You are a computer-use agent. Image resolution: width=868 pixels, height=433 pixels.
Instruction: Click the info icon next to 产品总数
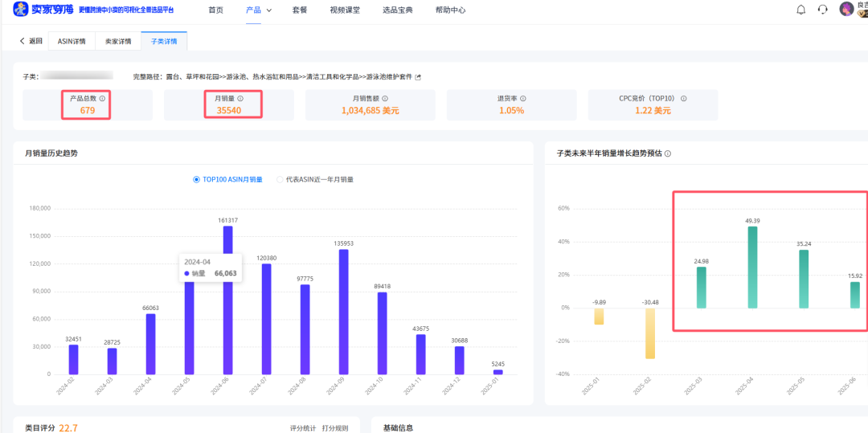[x=102, y=99]
